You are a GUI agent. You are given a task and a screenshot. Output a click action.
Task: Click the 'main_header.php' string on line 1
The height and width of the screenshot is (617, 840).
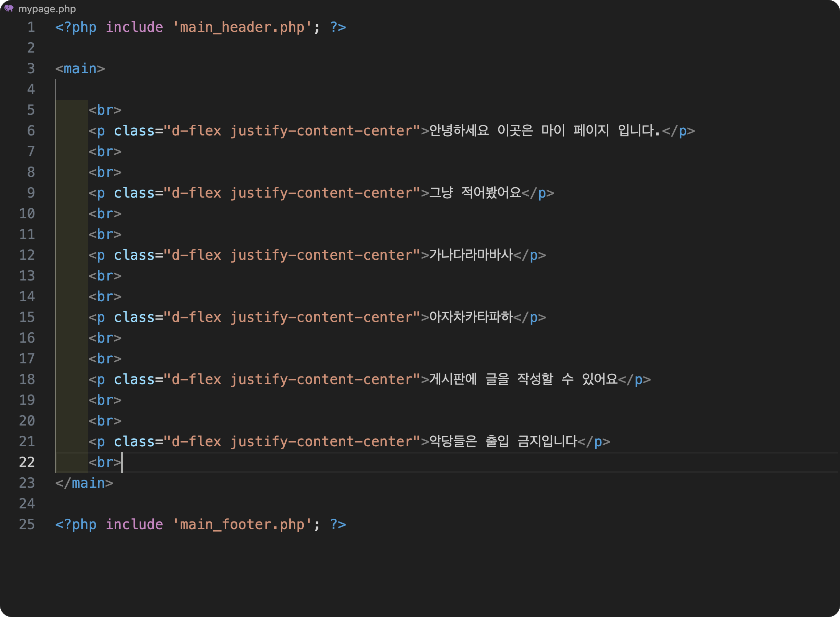[242, 27]
